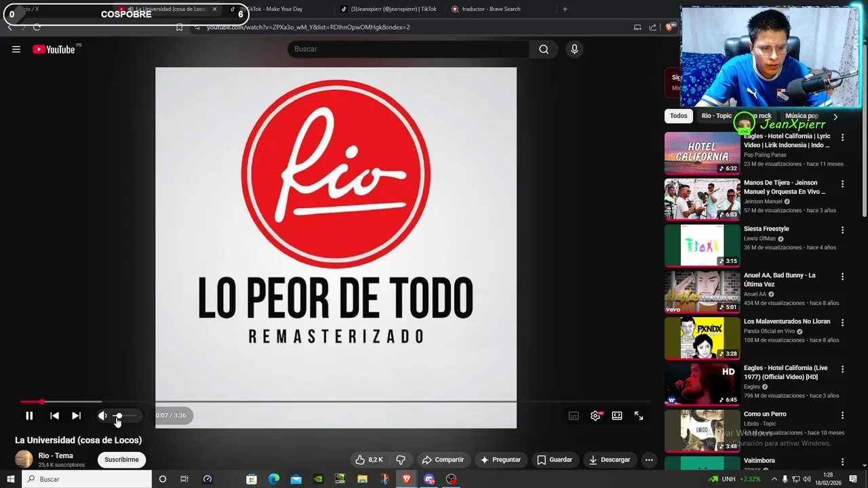Viewport: 868px width, 488px height.
Task: Open Manos De Tijera video thumbnail
Action: coord(702,199)
